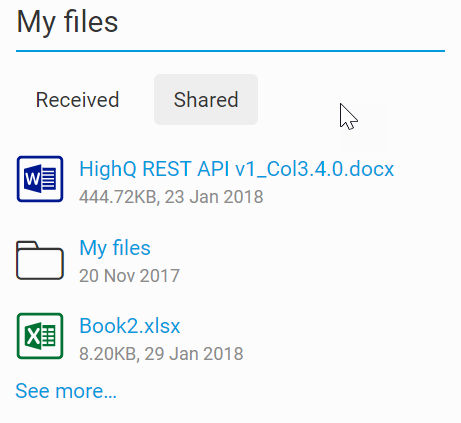The image size is (461, 423).
Task: Click the See more... link
Action: coord(66,391)
